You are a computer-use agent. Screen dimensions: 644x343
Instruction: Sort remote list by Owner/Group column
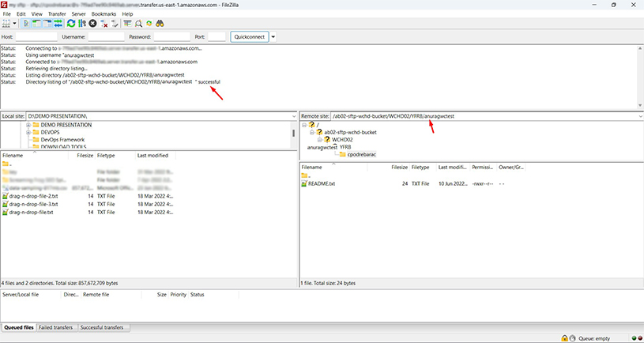point(510,168)
